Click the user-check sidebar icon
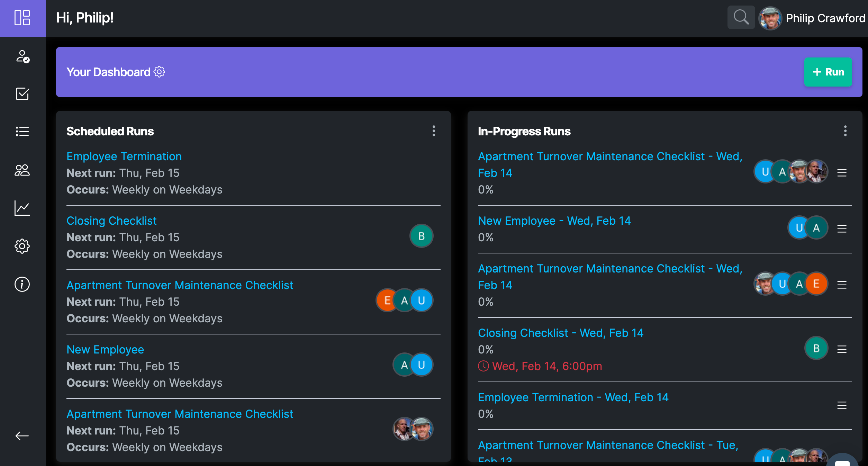 click(x=22, y=56)
